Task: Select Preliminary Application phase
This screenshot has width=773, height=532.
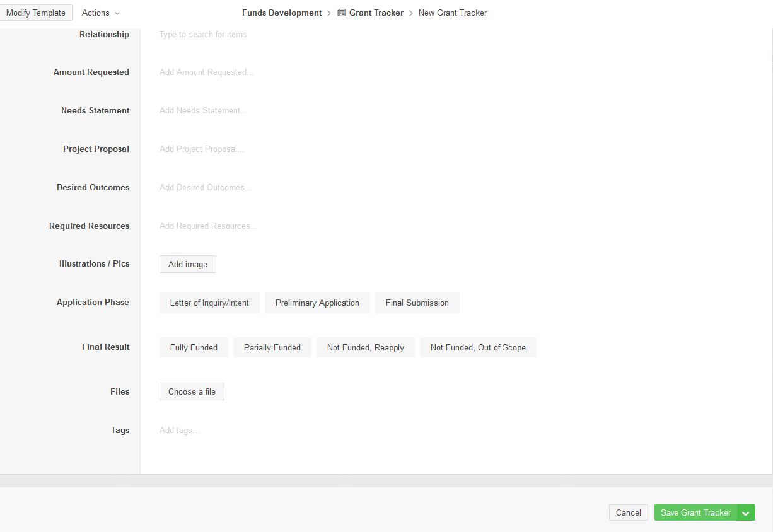Action: [317, 303]
